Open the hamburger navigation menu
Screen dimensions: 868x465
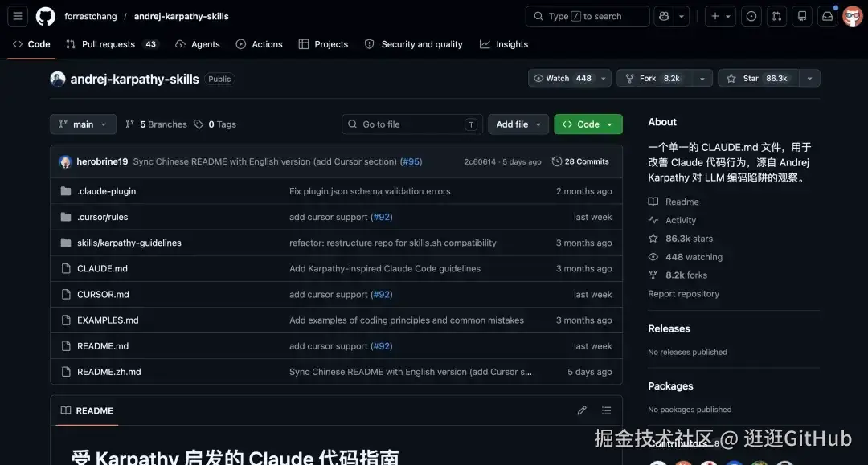click(x=18, y=16)
